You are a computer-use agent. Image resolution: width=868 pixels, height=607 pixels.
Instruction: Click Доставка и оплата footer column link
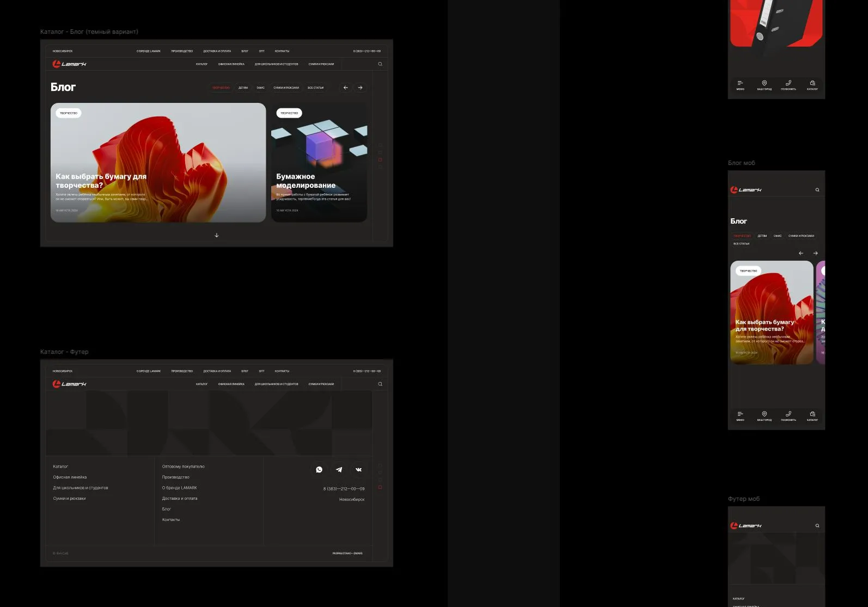point(180,499)
